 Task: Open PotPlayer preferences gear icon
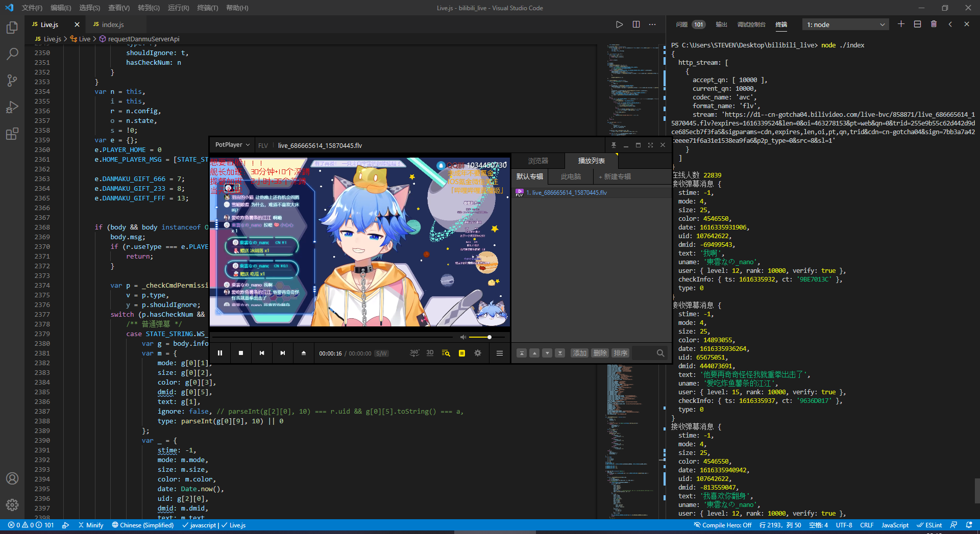pos(478,353)
